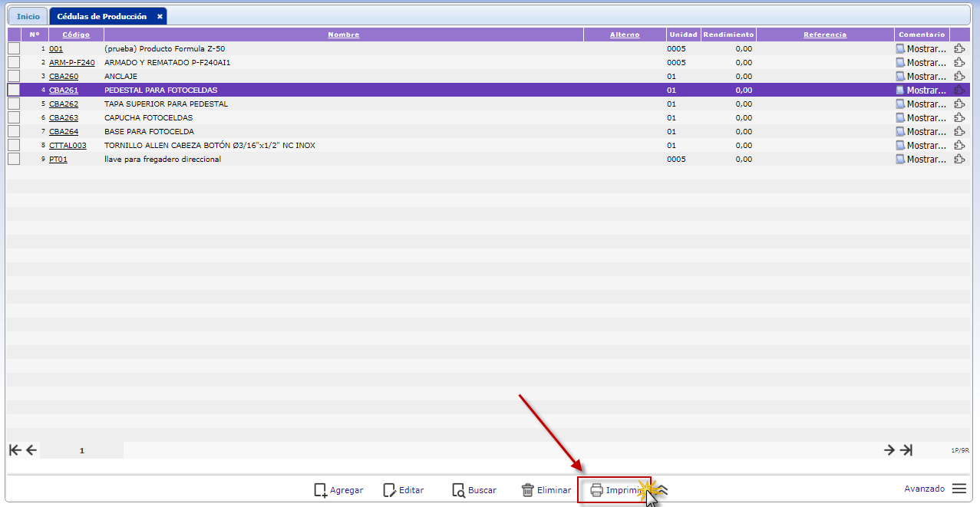Screen dimensions: 980x507
Task: Sort by the Nombre column header
Action: pos(343,35)
